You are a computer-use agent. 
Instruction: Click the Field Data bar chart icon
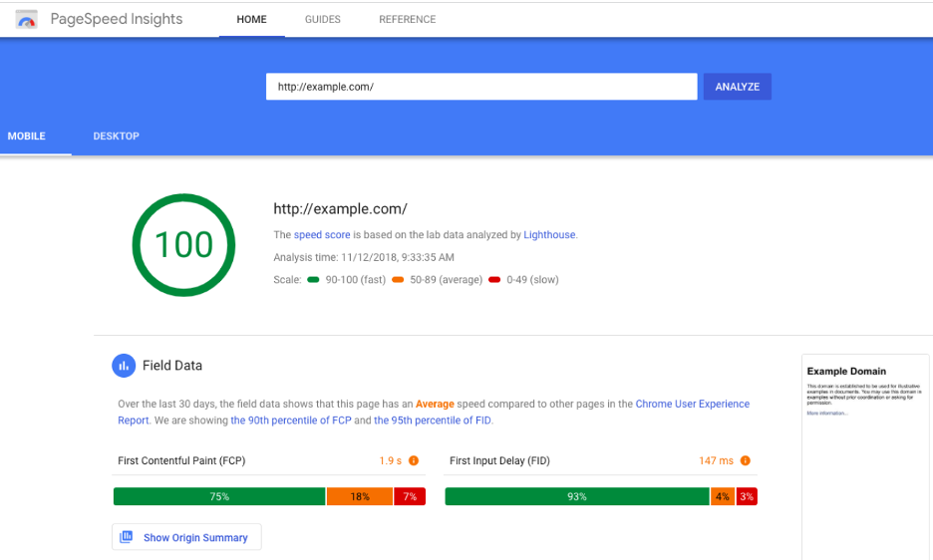pyautogui.click(x=124, y=366)
